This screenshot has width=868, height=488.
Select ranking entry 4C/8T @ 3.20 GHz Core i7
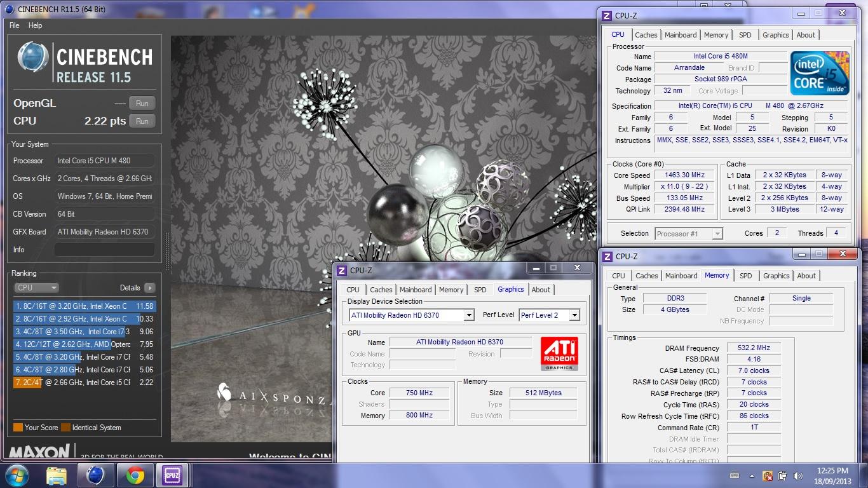tap(84, 357)
